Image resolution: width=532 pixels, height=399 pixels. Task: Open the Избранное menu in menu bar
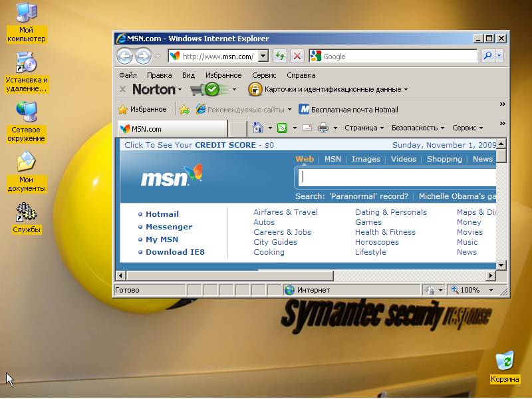coord(223,75)
